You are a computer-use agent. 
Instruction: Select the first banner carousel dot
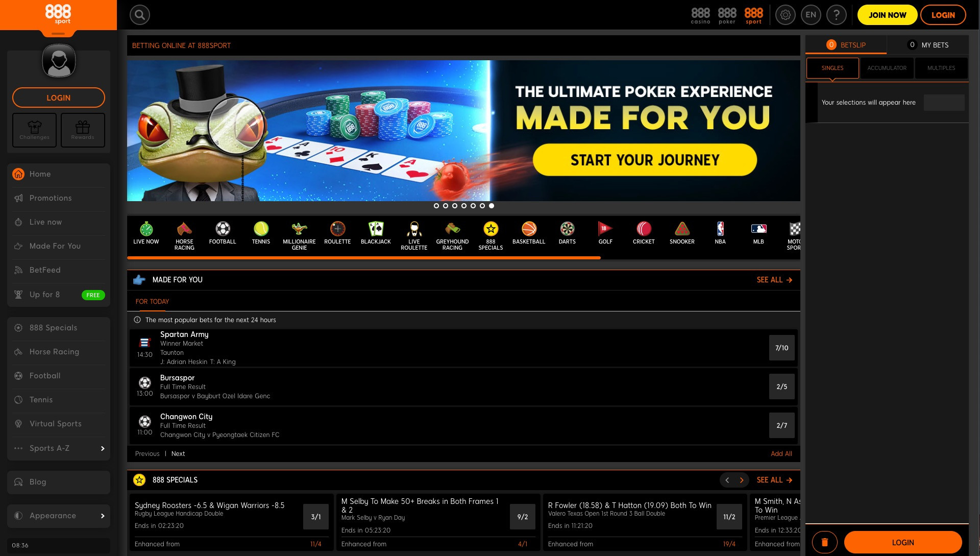pos(437,206)
